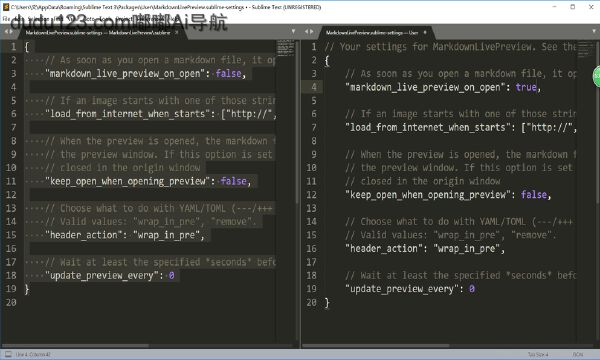Screen dimensions: 600x360
Task: Open the File menu
Action: pyautogui.click(x=6, y=19)
